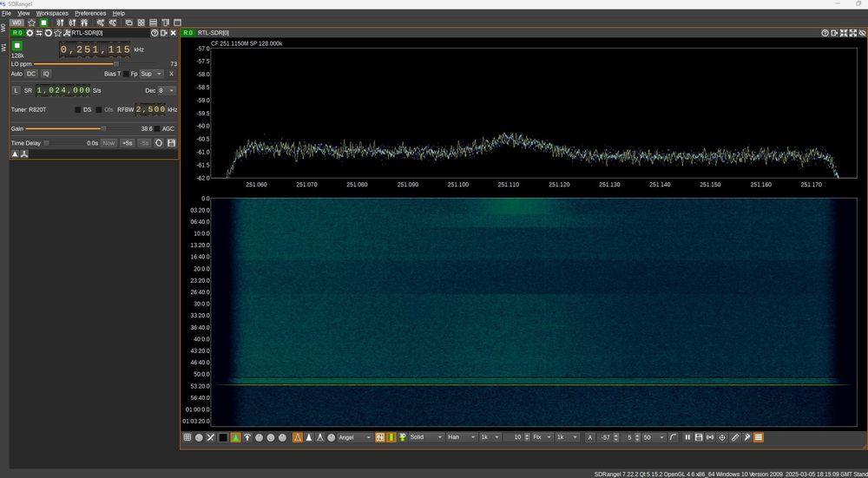Open the Preferences menu
Image resolution: width=868 pixels, height=478 pixels.
tap(90, 13)
